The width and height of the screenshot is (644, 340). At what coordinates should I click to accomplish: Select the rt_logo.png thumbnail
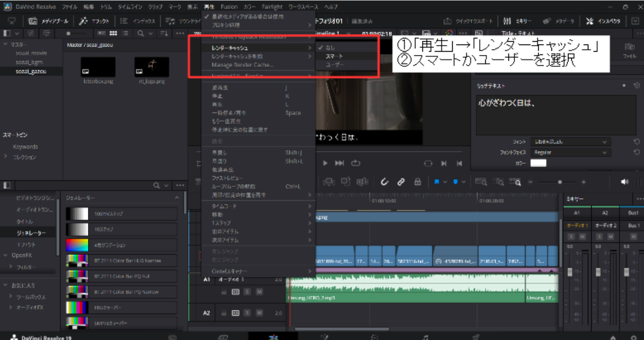pyautogui.click(x=152, y=67)
